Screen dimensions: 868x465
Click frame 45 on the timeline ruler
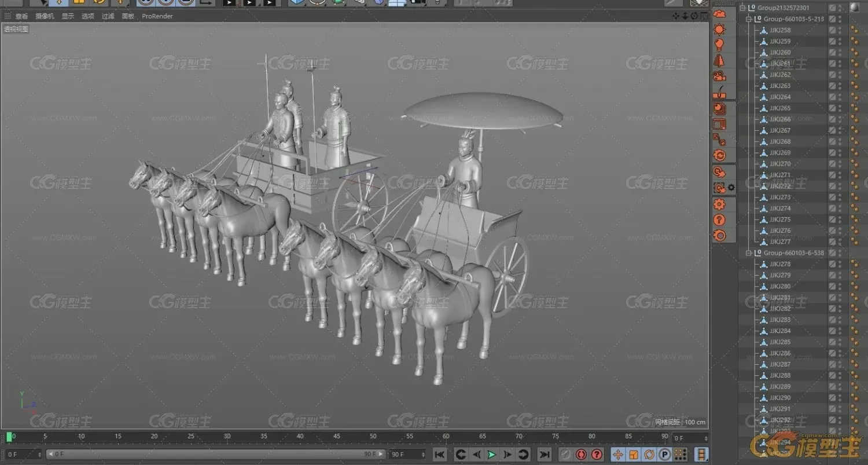(x=336, y=437)
